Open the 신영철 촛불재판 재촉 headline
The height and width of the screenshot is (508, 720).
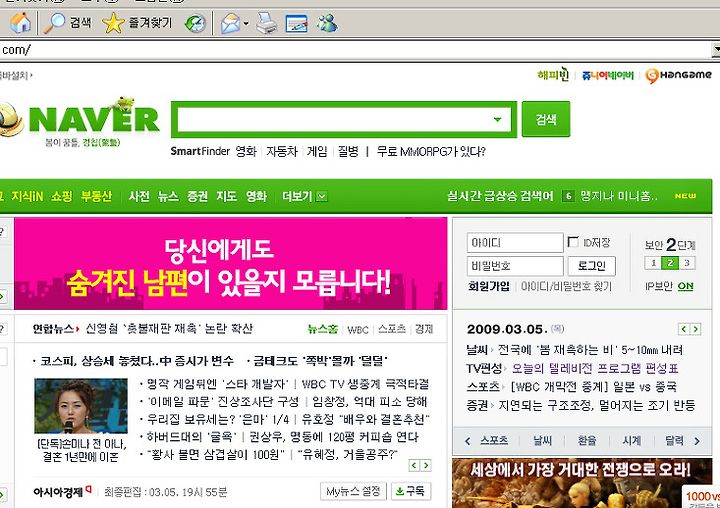coord(169,328)
